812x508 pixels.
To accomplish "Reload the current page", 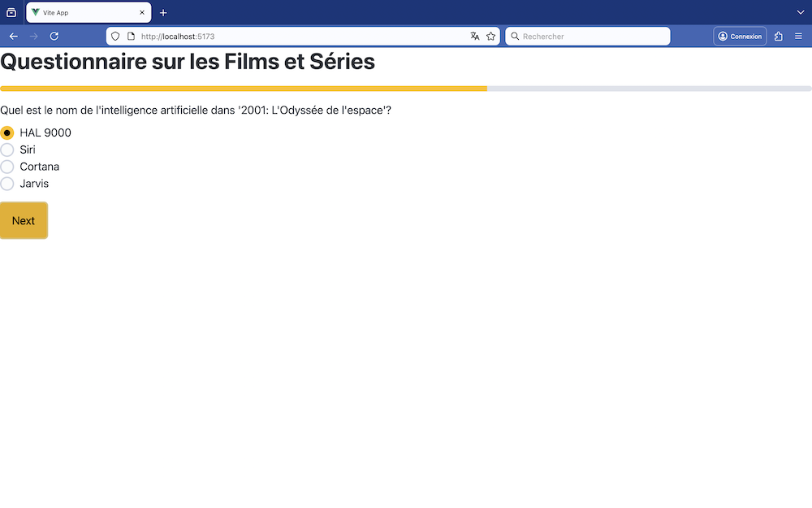I will point(54,37).
